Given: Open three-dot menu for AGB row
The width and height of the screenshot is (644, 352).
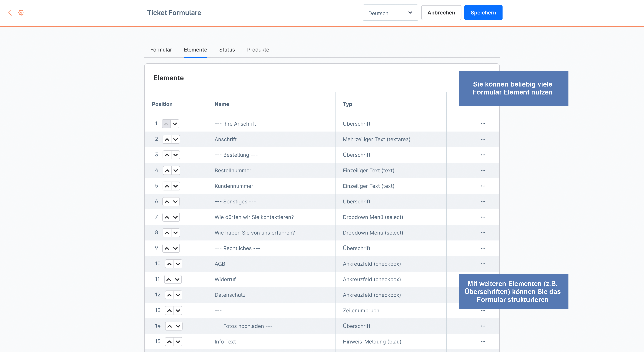Looking at the screenshot, I should tap(483, 264).
